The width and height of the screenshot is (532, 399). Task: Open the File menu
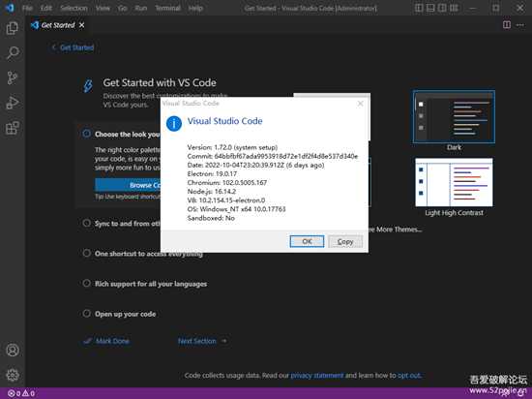coord(27,8)
